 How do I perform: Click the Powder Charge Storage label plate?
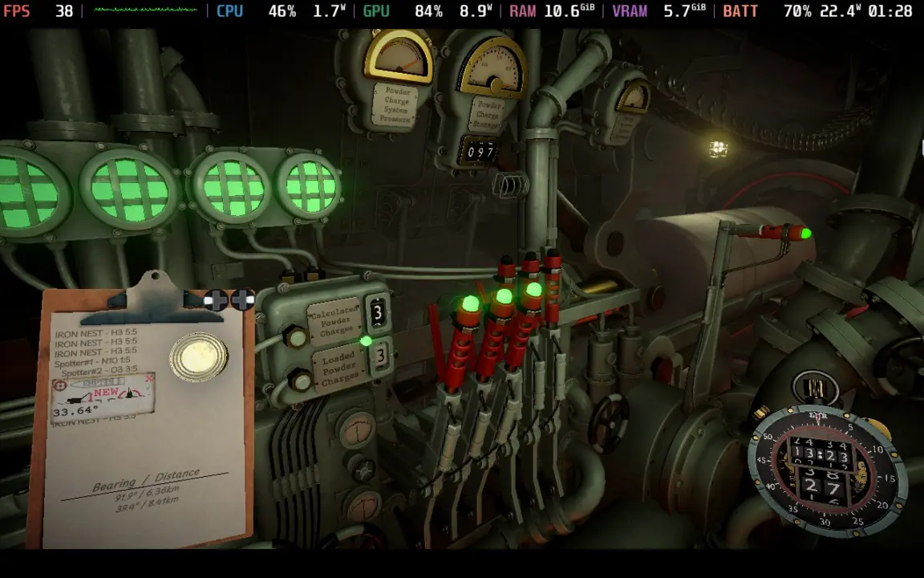coord(487,115)
